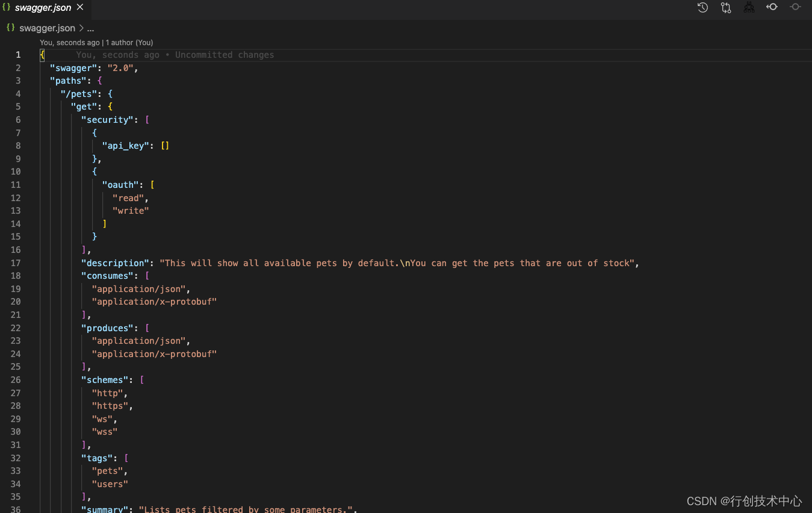This screenshot has width=812, height=513.
Task: Click "application/json" on line 23
Action: 138,341
